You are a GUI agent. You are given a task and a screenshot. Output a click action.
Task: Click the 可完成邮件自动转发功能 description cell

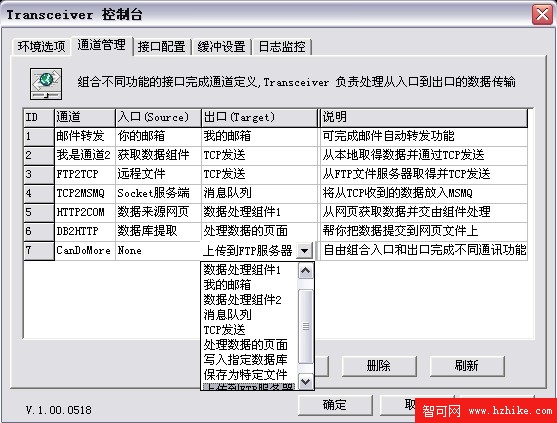tap(424, 136)
